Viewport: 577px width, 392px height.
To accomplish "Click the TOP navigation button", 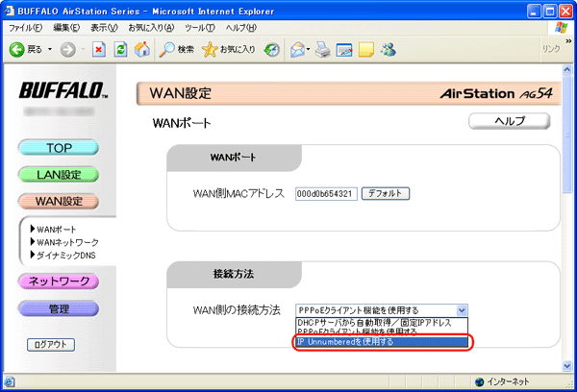I will coord(59,148).
